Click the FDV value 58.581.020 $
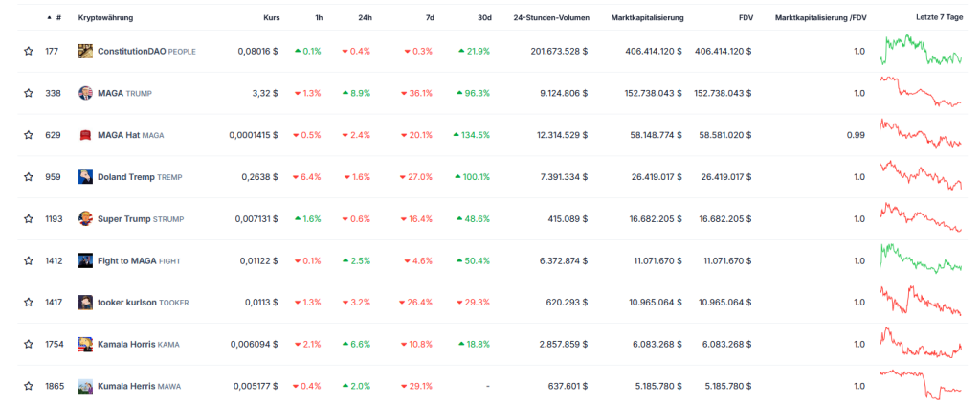Screen dimensions: 980x406 tap(725, 135)
